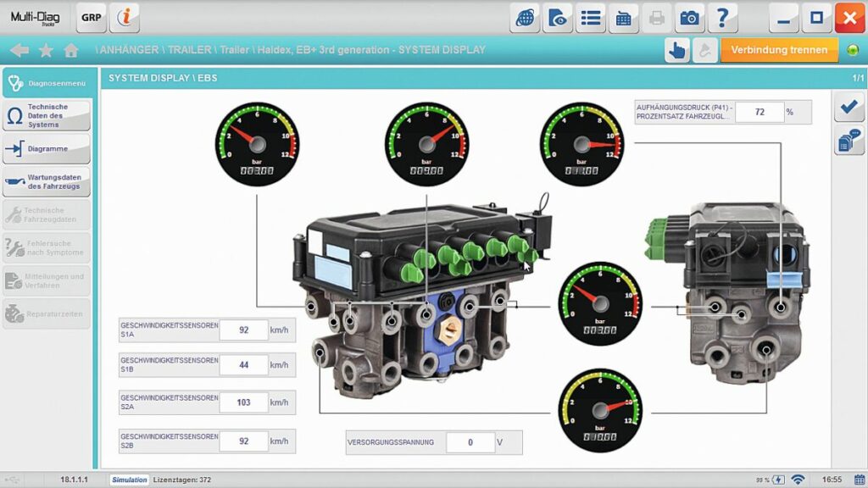Click the touch pointer hand icon
868x488 pixels.
pyautogui.click(x=676, y=50)
